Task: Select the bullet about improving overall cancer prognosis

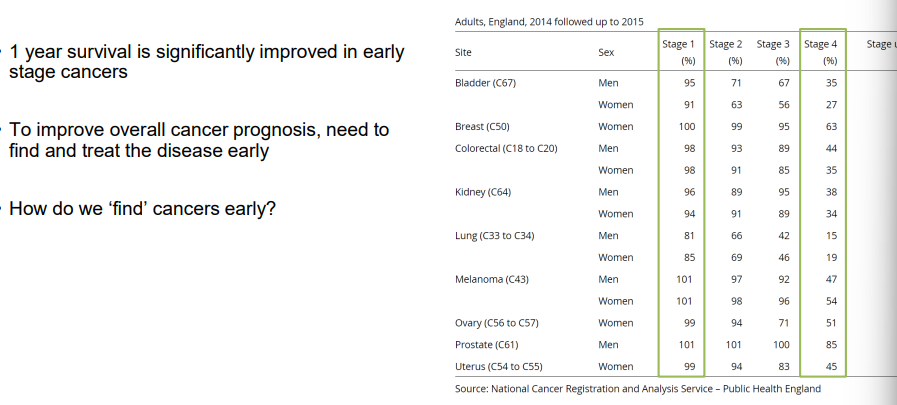Action: click(200, 140)
